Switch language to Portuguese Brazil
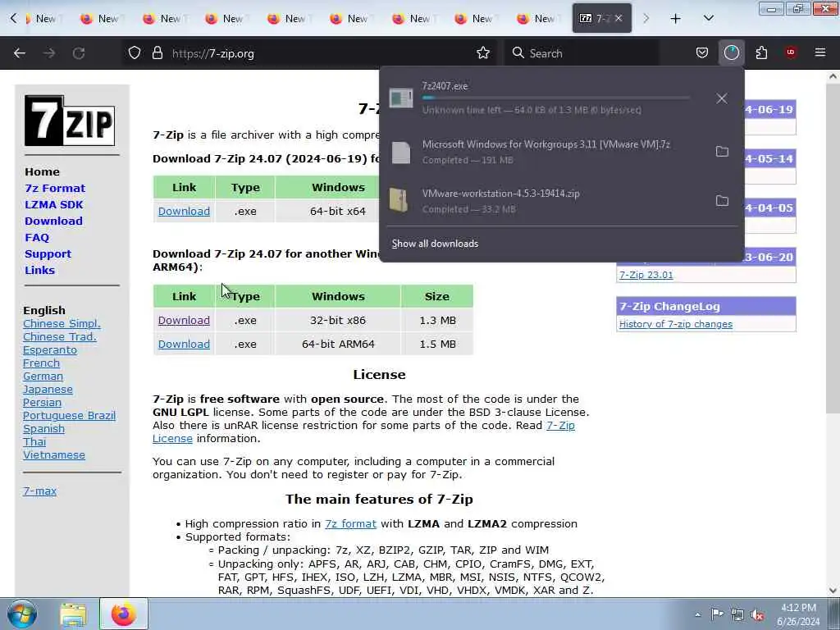Viewport: 840px width, 630px height. point(69,416)
